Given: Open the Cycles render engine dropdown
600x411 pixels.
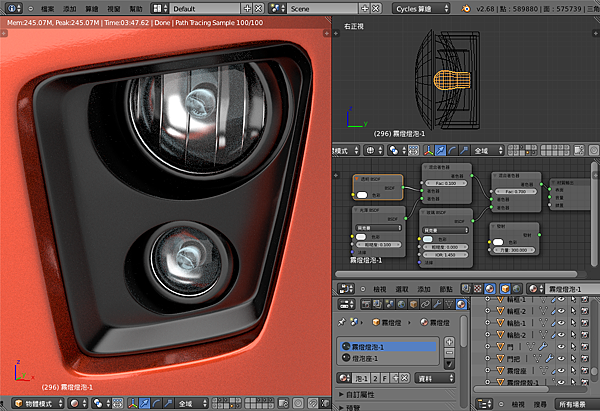Looking at the screenshot, I should [x=421, y=8].
